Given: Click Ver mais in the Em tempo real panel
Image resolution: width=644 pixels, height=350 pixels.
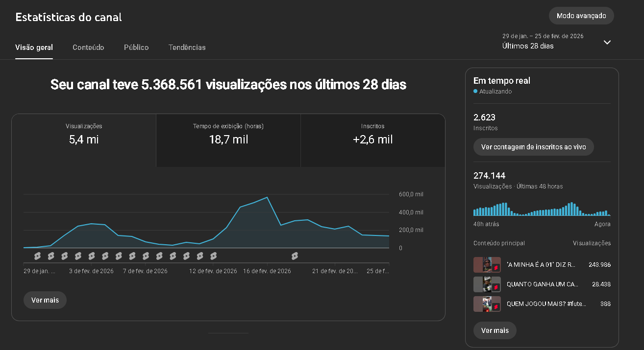Looking at the screenshot, I should [495, 330].
